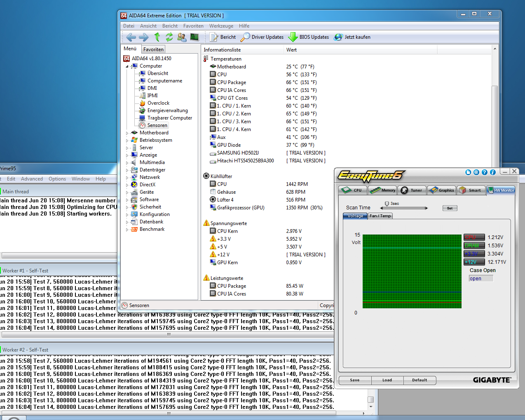Switch to the Voltage subtab

355,216
